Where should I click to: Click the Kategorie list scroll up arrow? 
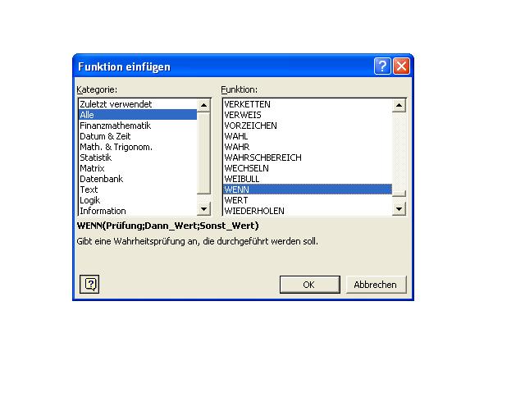pos(203,105)
